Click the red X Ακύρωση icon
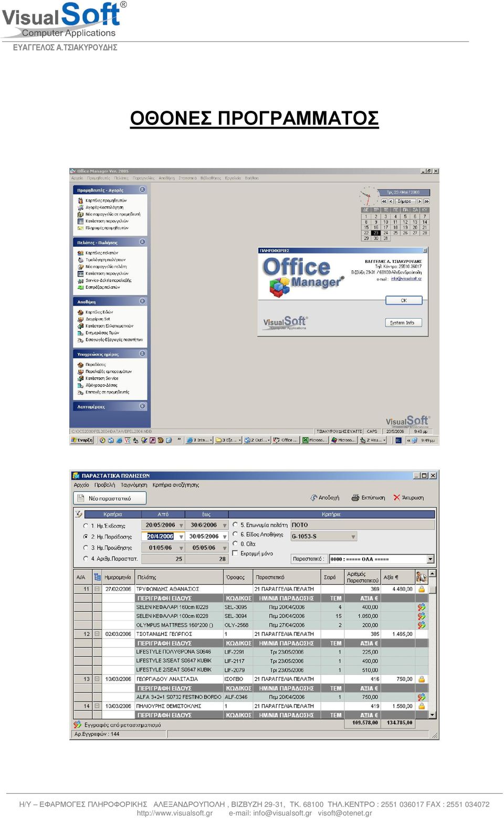 (397, 498)
